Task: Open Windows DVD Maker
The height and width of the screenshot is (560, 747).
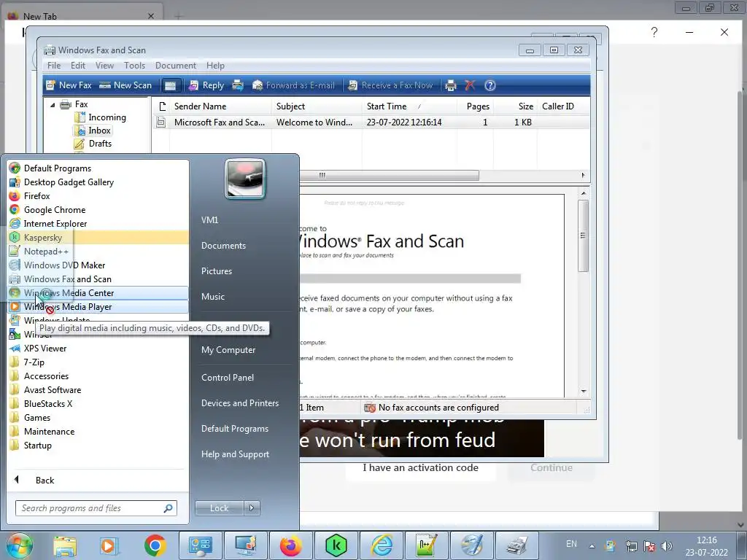Action: (98, 265)
